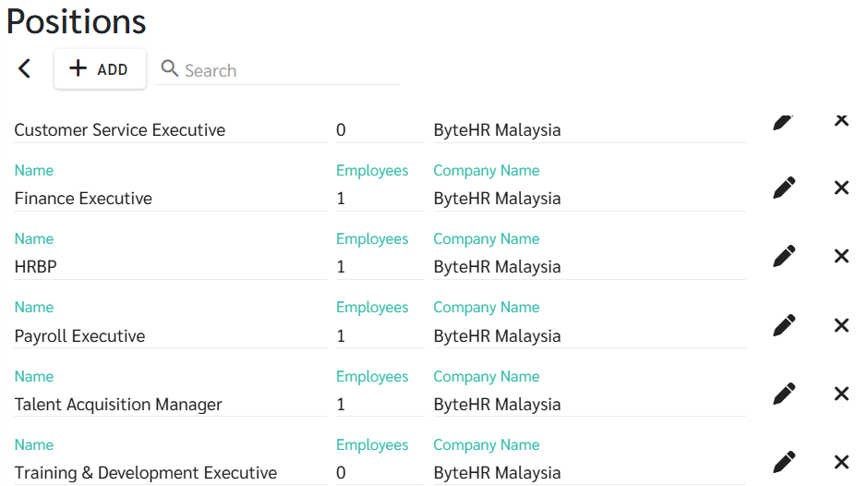868x486 pixels.
Task: Click the magnifying glass search icon
Action: (x=169, y=68)
